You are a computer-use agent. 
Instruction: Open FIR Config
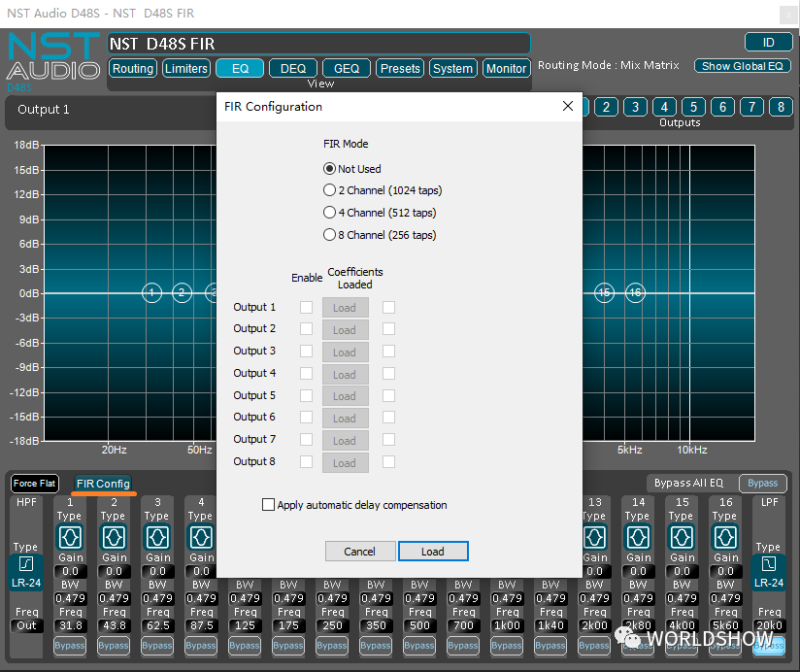click(x=103, y=484)
